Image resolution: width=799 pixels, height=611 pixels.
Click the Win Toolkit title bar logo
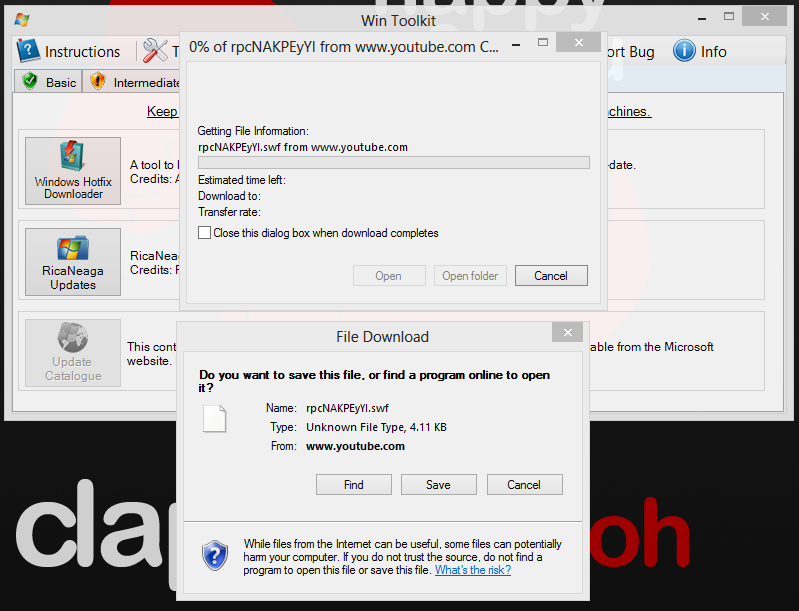point(22,20)
